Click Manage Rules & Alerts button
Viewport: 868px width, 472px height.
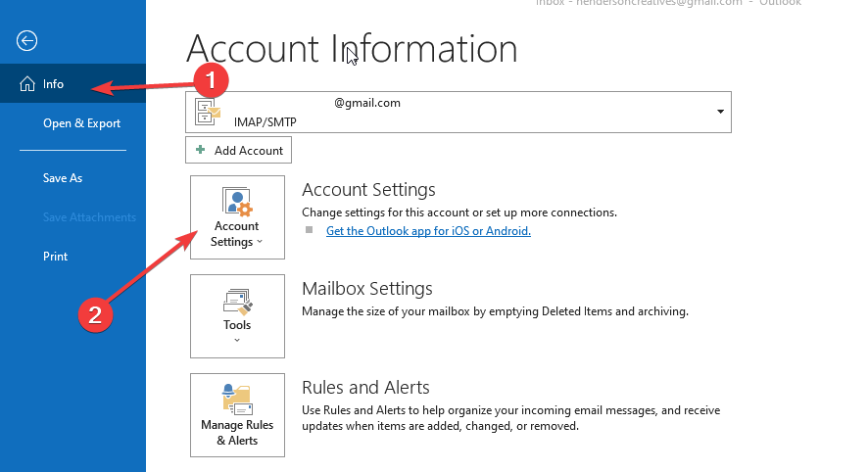click(237, 415)
